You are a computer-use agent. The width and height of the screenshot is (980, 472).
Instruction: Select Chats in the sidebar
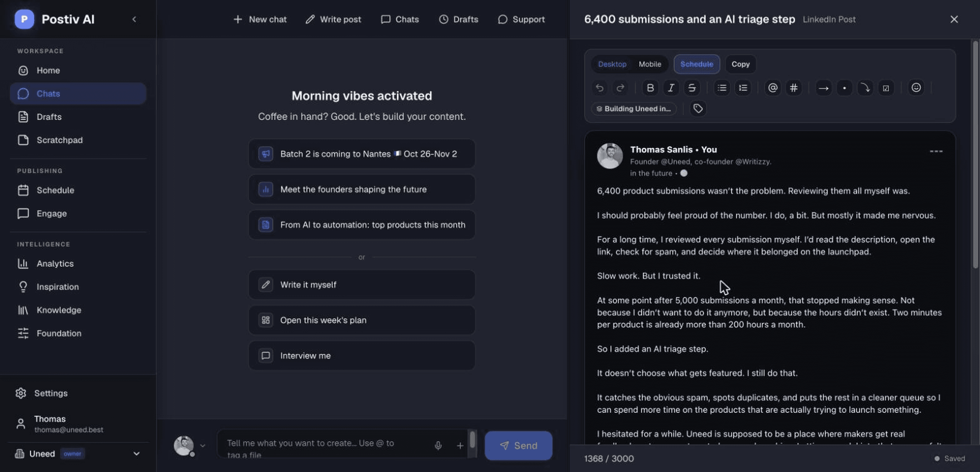[x=78, y=93]
